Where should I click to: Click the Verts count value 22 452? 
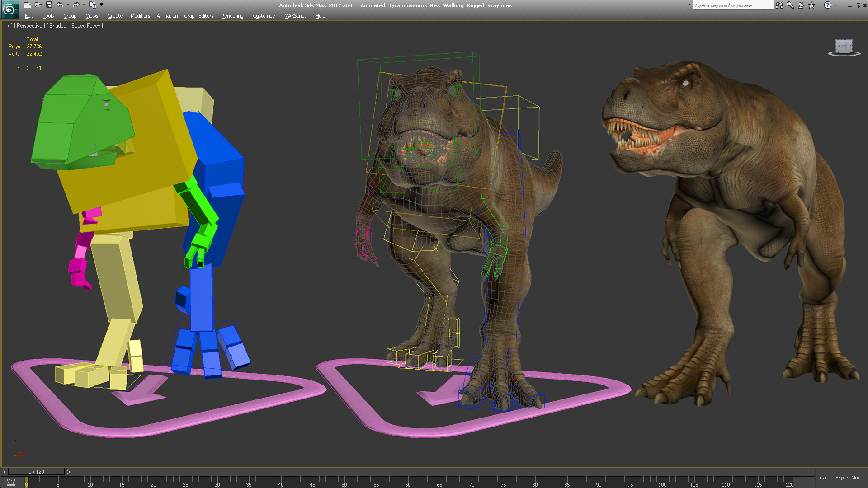tap(34, 54)
